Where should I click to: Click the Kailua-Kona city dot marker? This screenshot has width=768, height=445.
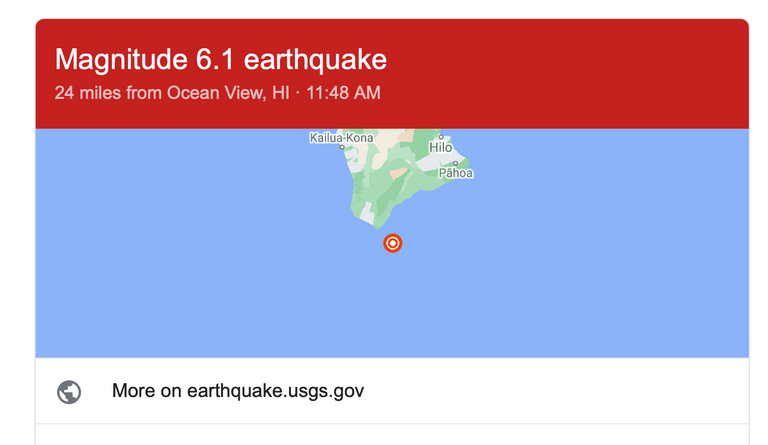(342, 147)
